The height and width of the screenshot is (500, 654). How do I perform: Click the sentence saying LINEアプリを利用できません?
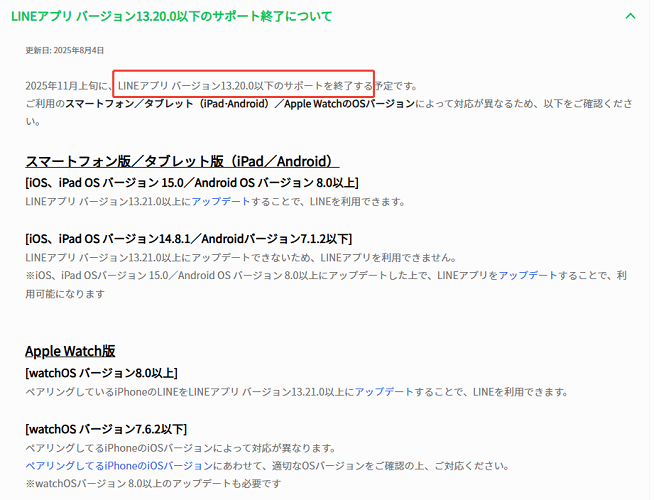240,257
